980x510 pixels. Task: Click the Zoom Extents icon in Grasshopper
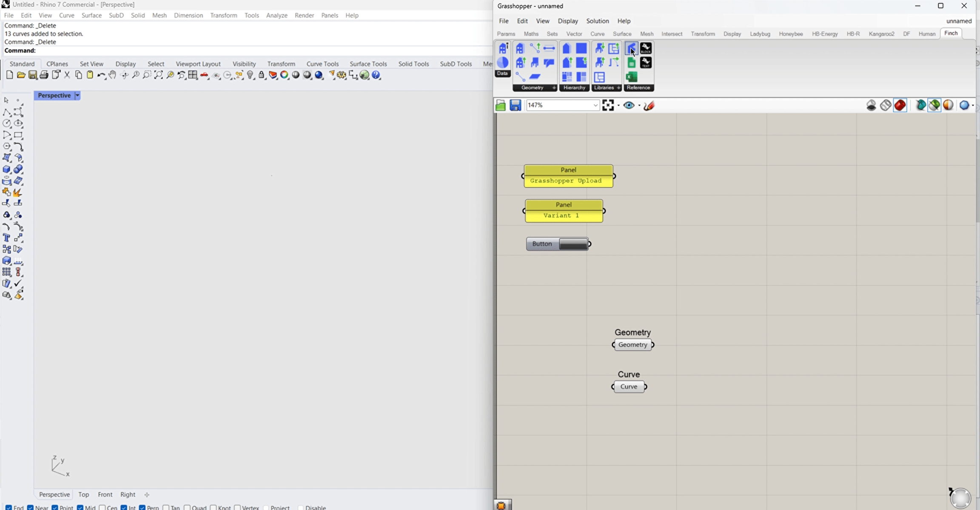click(x=608, y=105)
